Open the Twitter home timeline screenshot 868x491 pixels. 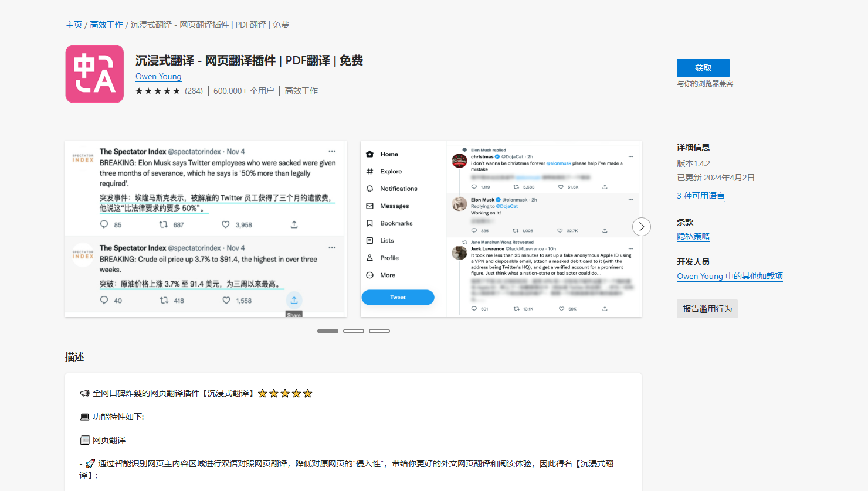point(501,229)
